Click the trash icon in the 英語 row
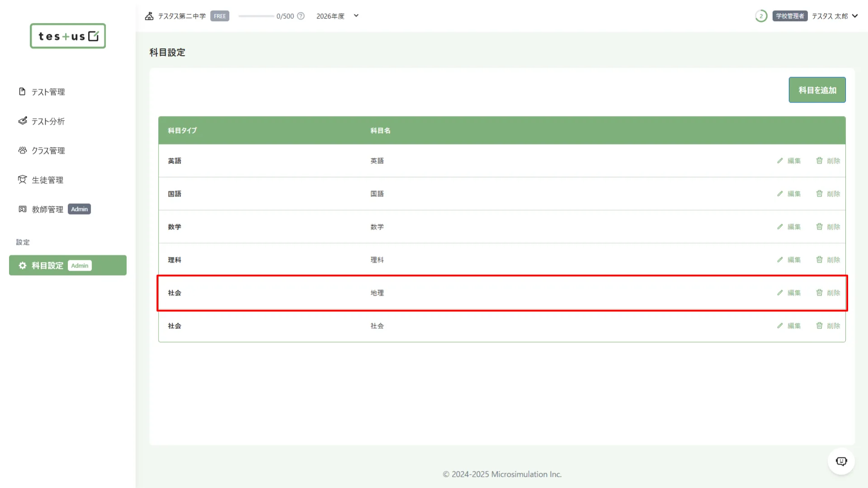 click(x=819, y=160)
